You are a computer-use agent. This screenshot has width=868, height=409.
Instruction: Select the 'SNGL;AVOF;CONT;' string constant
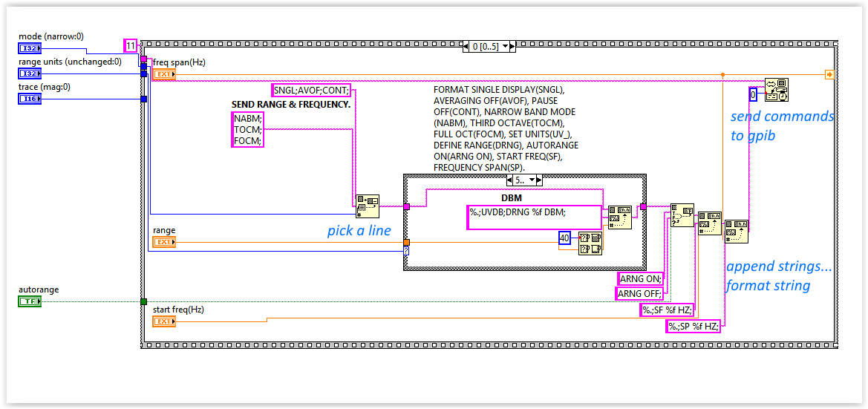point(312,91)
